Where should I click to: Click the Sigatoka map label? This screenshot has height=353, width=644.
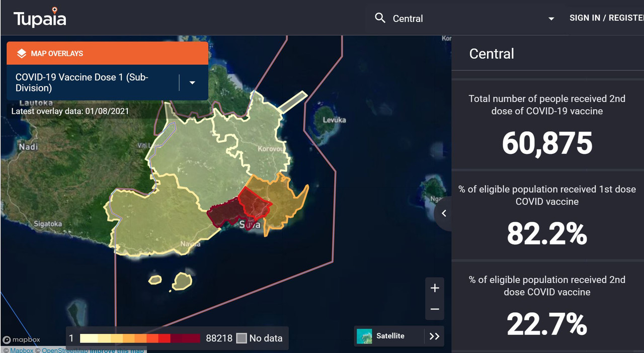tap(48, 224)
